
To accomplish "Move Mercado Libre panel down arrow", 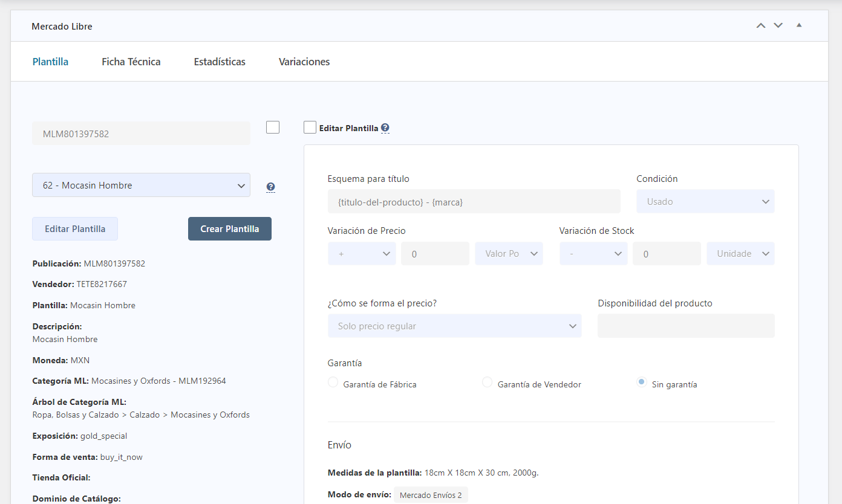I will click(778, 25).
